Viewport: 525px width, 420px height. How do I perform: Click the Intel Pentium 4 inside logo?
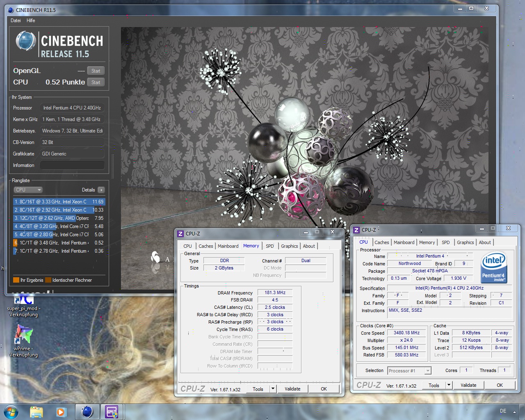point(494,267)
